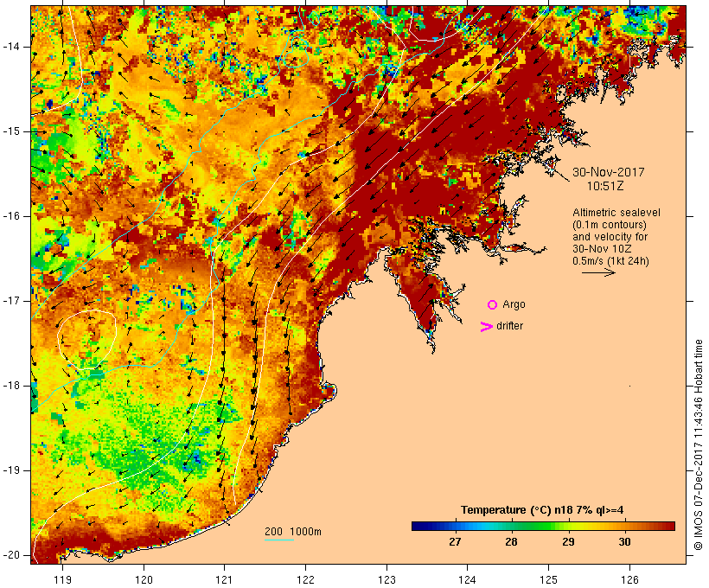The height and width of the screenshot is (588, 709).
Task: Click the '-20' latitude axis label
Action: [x=11, y=555]
